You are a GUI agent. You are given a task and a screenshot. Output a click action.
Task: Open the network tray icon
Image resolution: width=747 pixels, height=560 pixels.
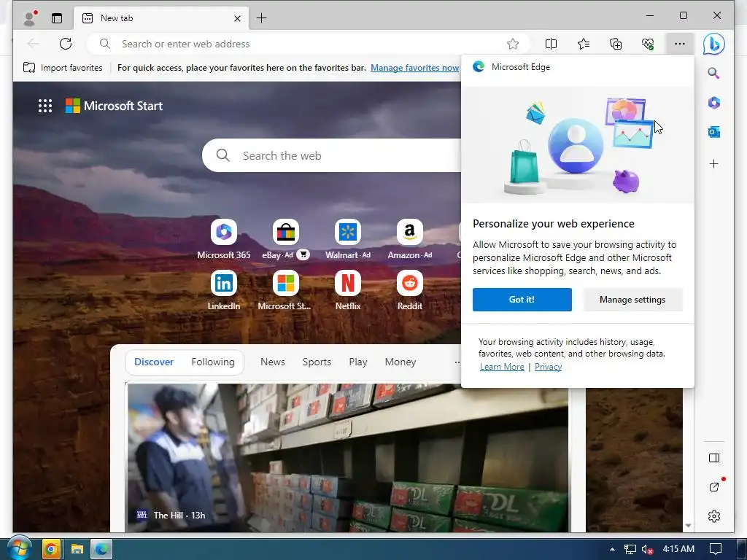pyautogui.click(x=630, y=549)
